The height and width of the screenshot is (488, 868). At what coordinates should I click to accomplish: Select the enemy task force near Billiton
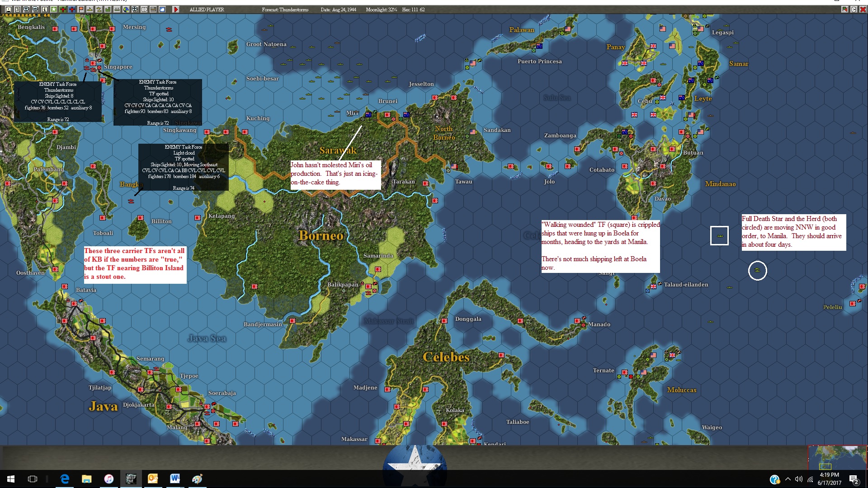pos(131,201)
